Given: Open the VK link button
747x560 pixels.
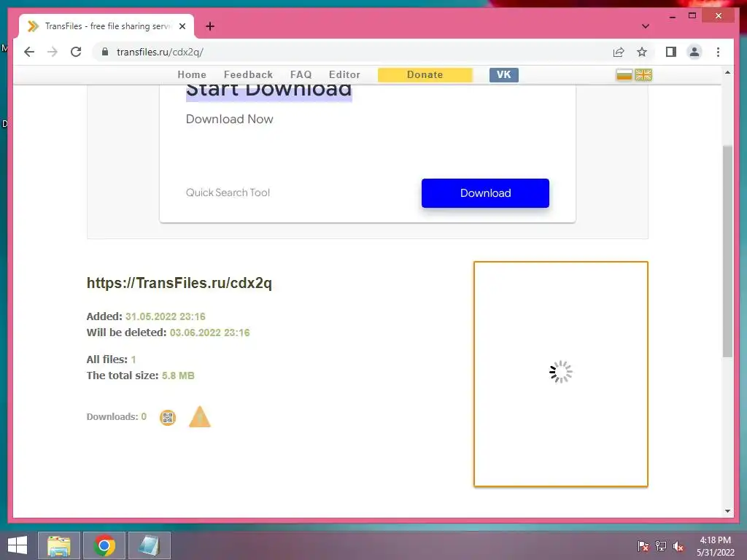Looking at the screenshot, I should pos(503,75).
